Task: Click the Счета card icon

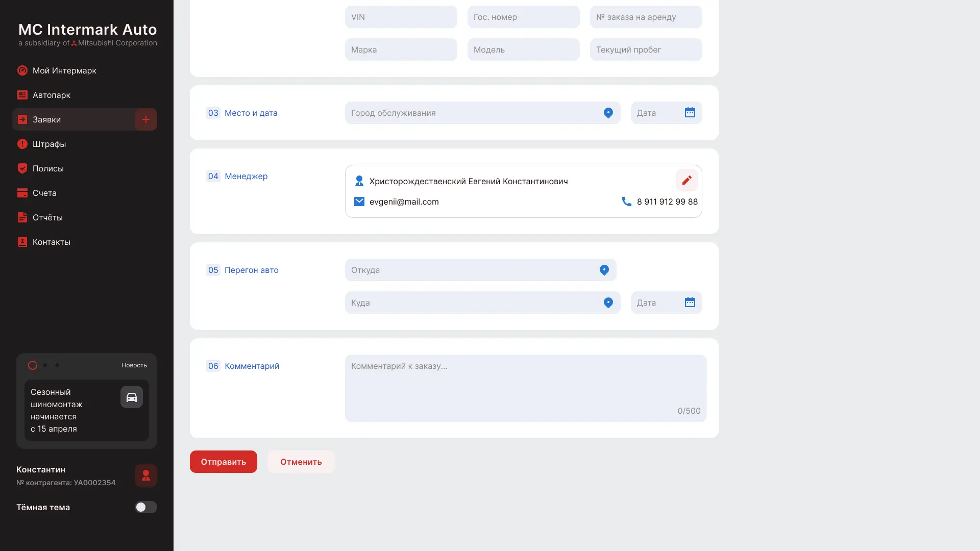Action: pyautogui.click(x=22, y=193)
